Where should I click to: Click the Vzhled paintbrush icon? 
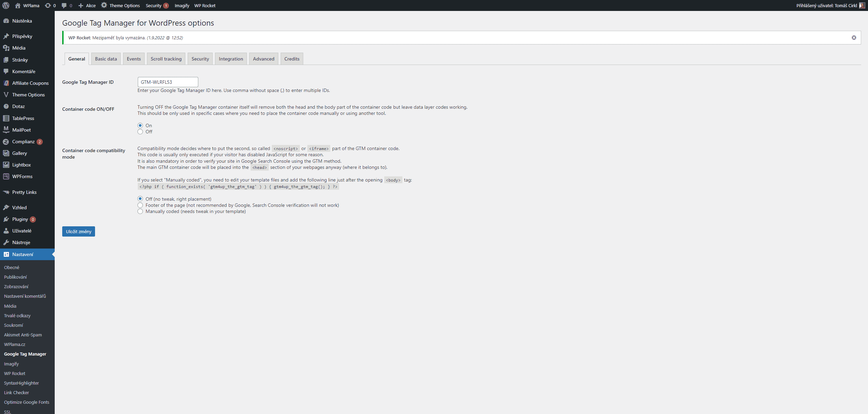(6, 208)
